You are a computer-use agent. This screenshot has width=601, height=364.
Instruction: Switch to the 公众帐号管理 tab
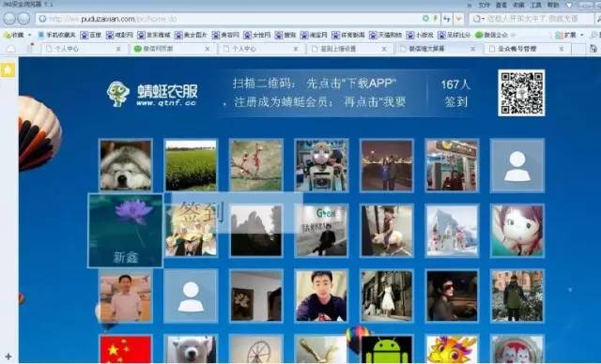tap(517, 49)
